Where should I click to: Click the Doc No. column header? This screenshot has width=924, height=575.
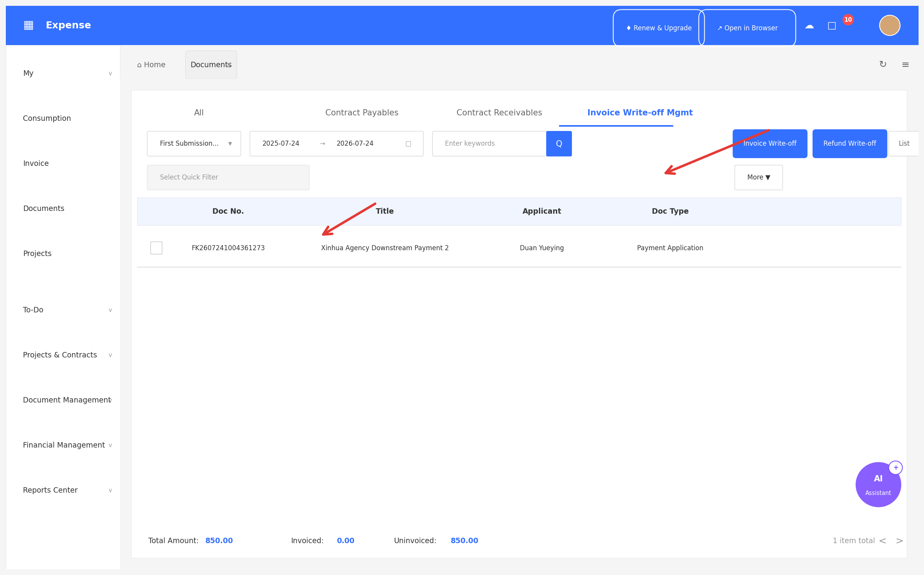[228, 211]
